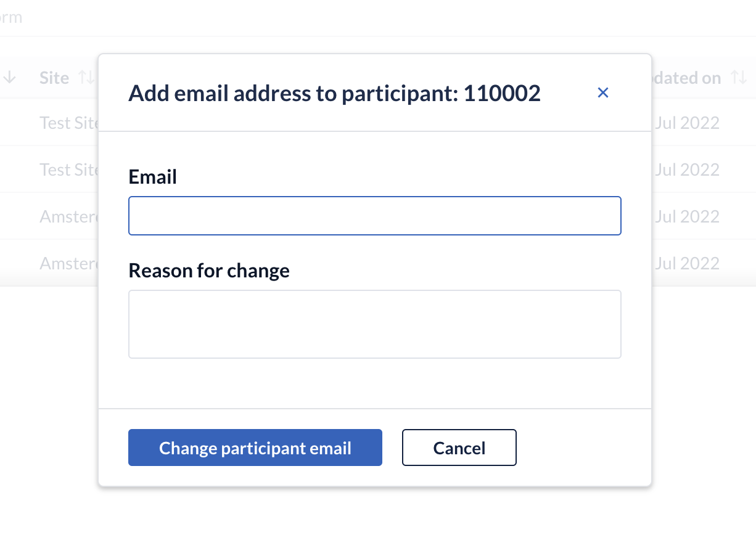Select the Updated on column header label

tap(687, 78)
